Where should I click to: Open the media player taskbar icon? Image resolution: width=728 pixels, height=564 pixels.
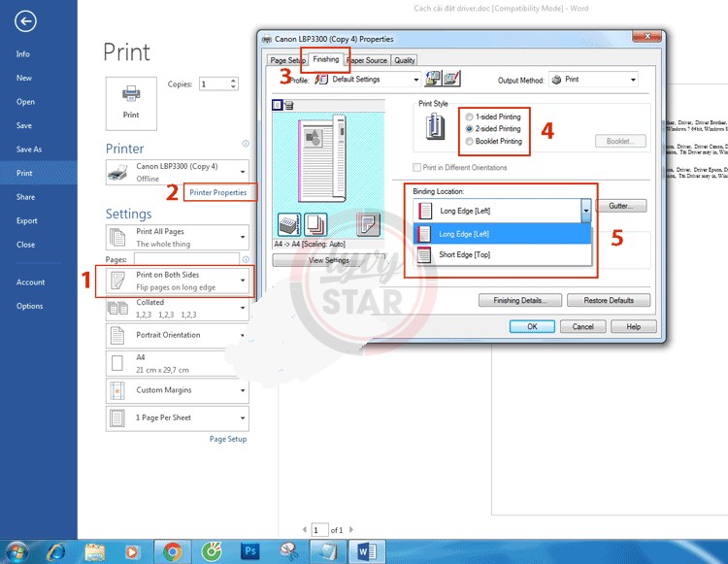click(132, 552)
